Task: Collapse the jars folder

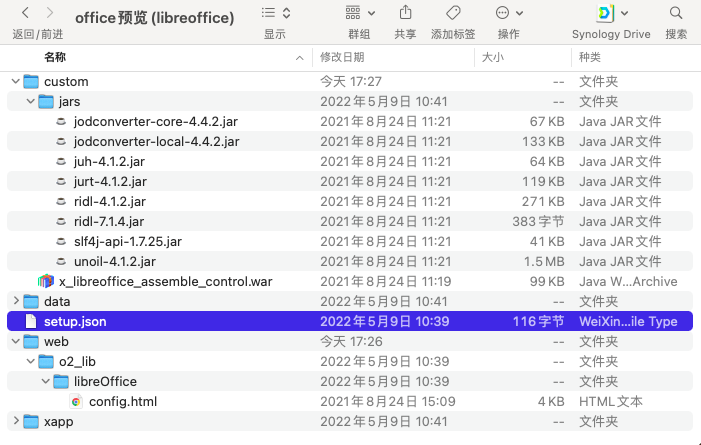Action: click(x=30, y=102)
